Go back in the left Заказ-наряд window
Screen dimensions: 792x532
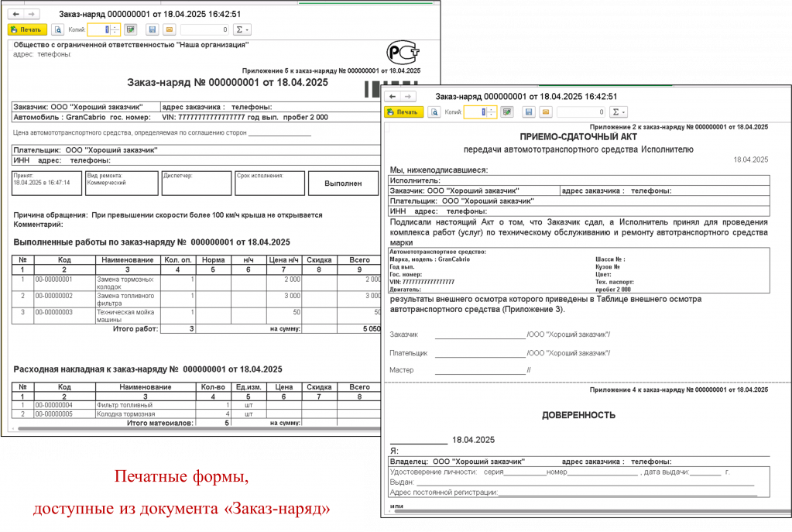[15, 14]
